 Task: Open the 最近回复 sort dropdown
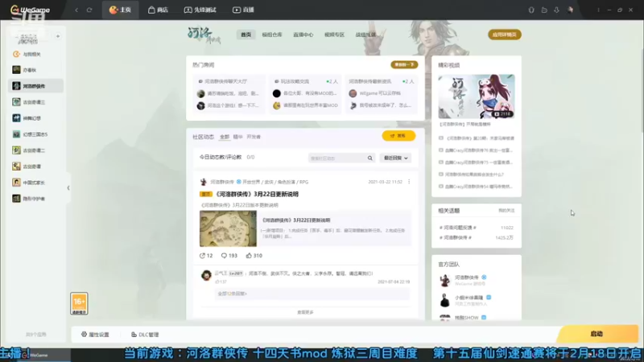[x=395, y=158]
